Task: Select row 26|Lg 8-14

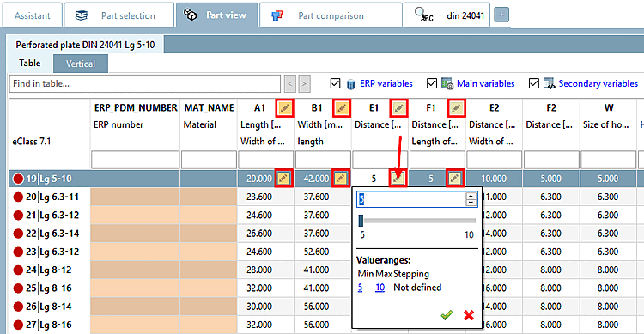Action: [x=48, y=307]
